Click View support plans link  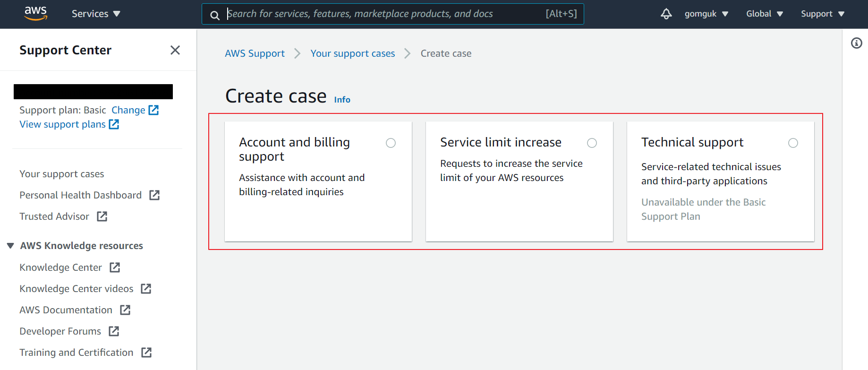click(62, 124)
